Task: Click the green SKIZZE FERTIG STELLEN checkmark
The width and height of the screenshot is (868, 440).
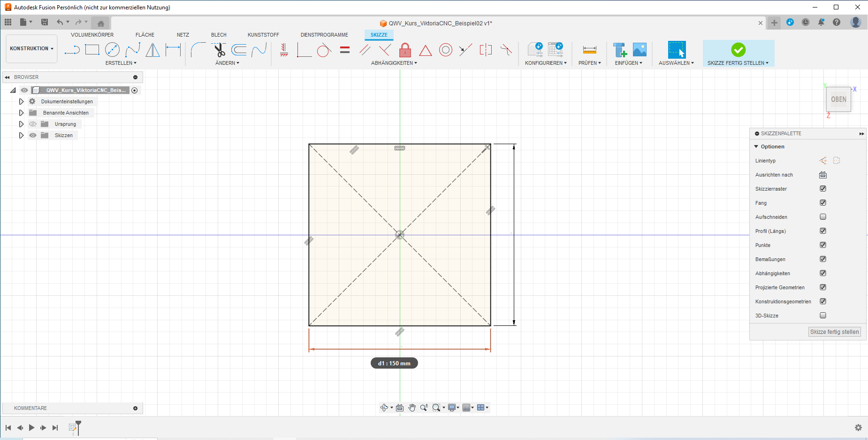Action: [x=738, y=50]
